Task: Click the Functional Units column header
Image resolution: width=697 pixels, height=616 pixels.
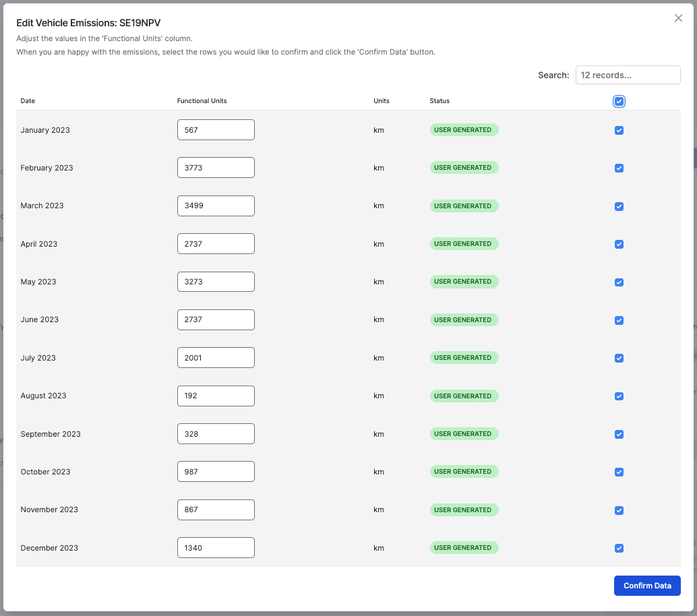Action: tap(202, 101)
